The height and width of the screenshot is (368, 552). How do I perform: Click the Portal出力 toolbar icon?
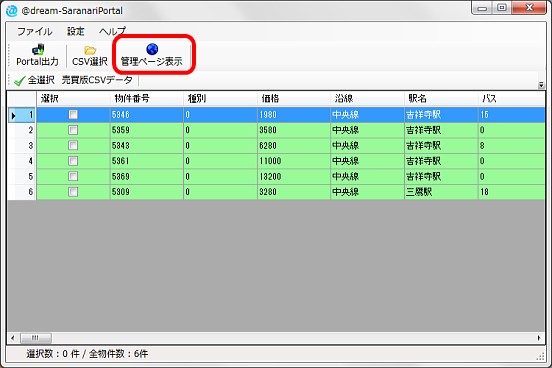(x=38, y=50)
